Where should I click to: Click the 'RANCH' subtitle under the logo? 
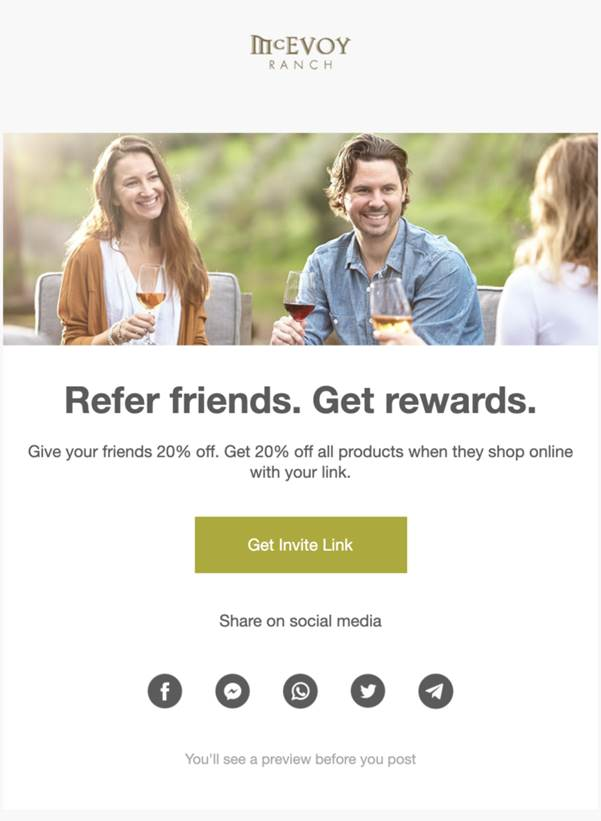[x=300, y=65]
